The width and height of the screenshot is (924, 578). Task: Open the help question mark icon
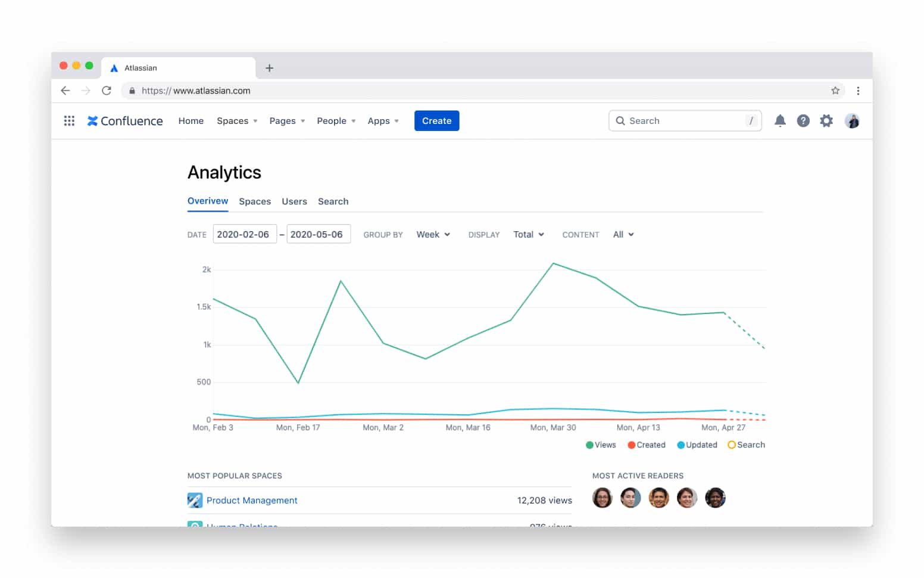[x=803, y=120]
